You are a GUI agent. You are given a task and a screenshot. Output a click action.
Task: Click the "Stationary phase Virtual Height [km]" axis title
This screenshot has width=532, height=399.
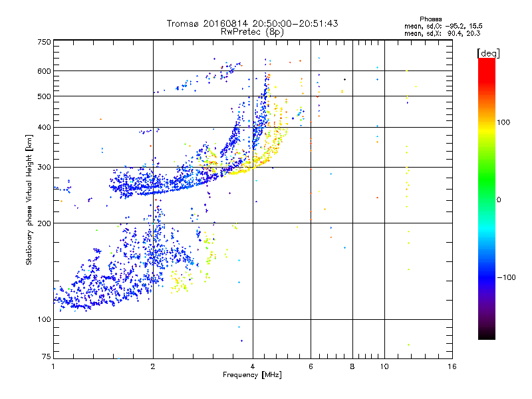pos(29,199)
